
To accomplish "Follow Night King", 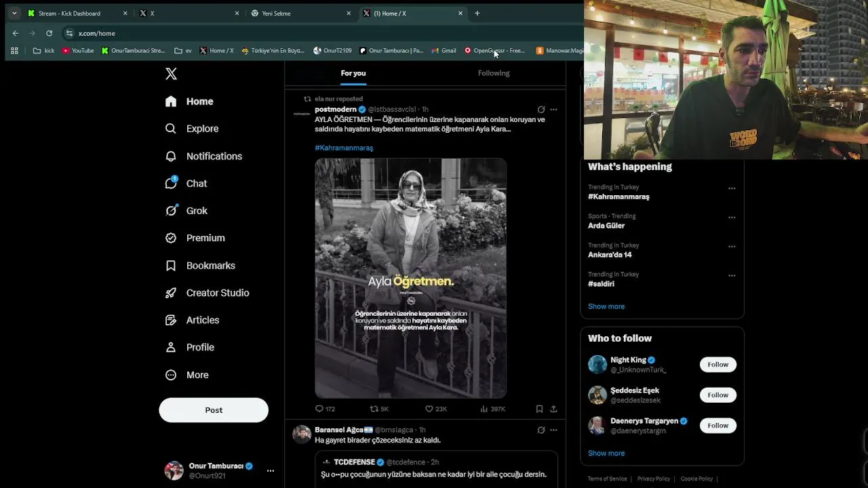I will 717,365.
